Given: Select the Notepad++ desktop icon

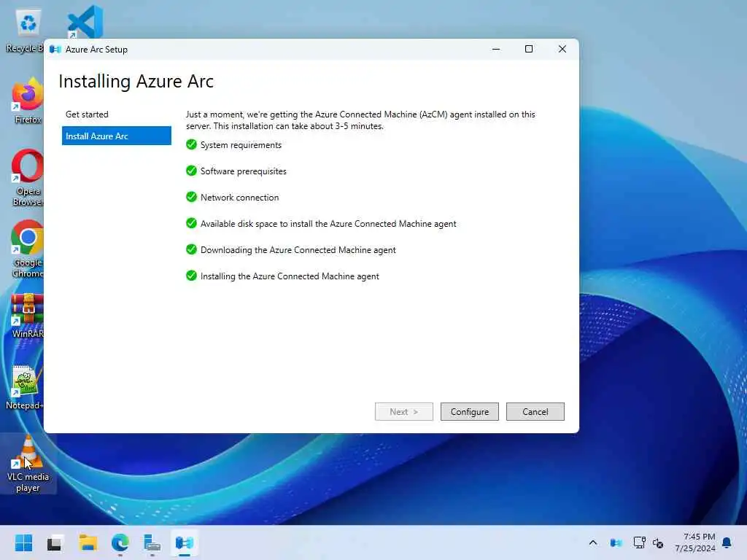Looking at the screenshot, I should (x=25, y=388).
